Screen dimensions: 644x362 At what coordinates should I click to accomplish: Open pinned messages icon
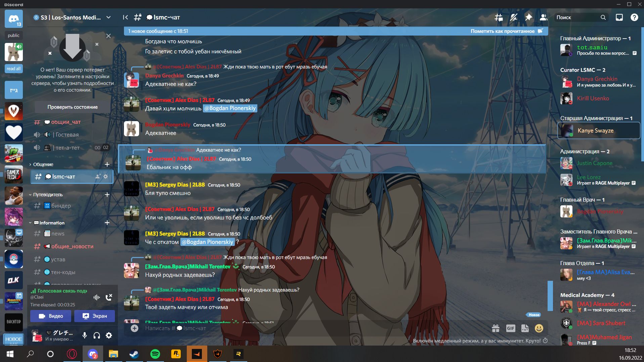528,17
